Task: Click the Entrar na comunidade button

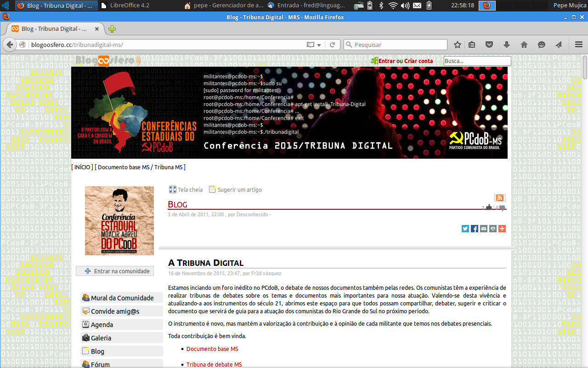Action: pos(115,271)
